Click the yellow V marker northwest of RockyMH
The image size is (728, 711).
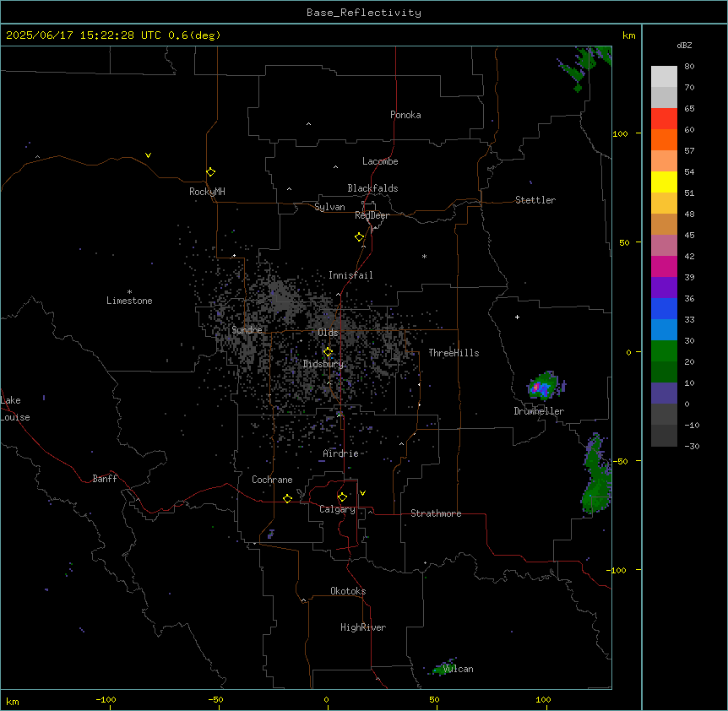pyautogui.click(x=148, y=155)
